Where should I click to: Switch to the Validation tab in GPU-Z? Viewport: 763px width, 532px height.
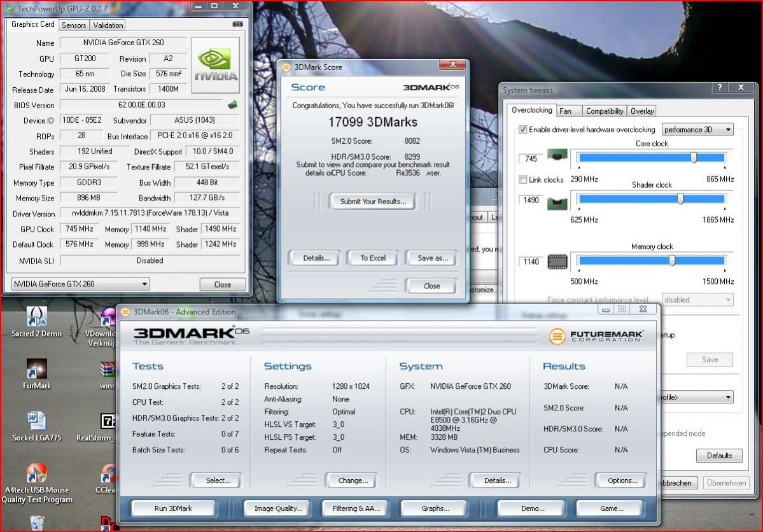point(108,25)
